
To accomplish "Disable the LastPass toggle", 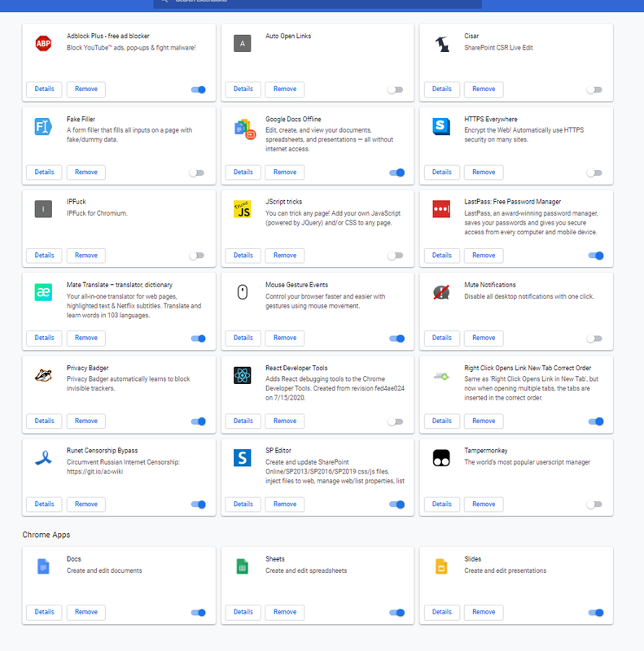I will point(596,256).
